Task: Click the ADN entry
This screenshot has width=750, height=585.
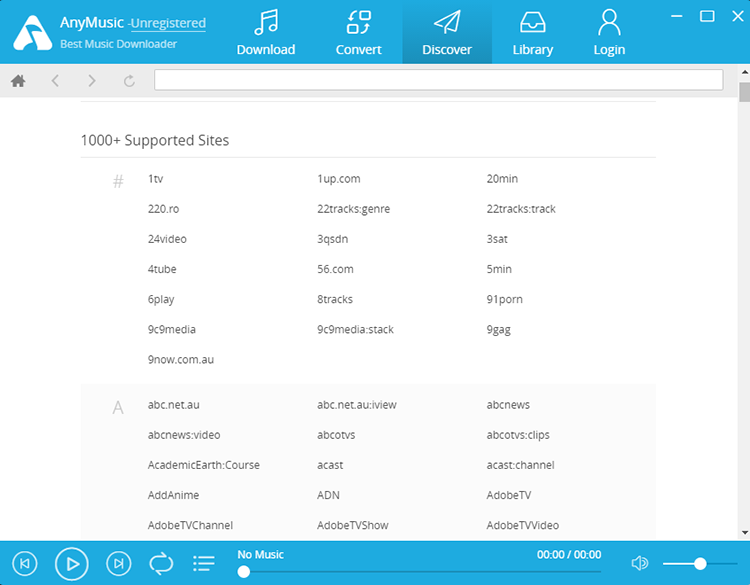Action: pyautogui.click(x=328, y=496)
